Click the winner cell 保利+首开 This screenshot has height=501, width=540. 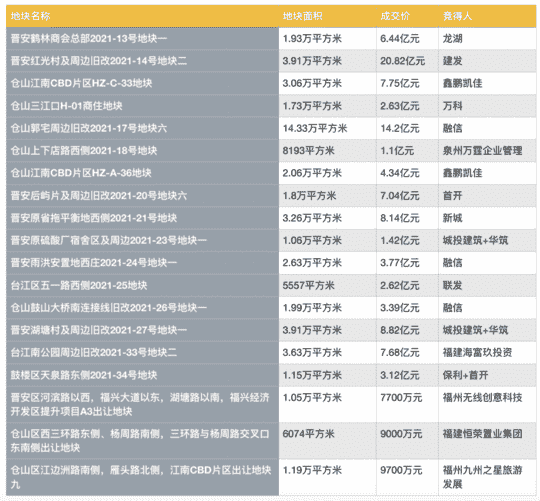[x=487, y=375]
